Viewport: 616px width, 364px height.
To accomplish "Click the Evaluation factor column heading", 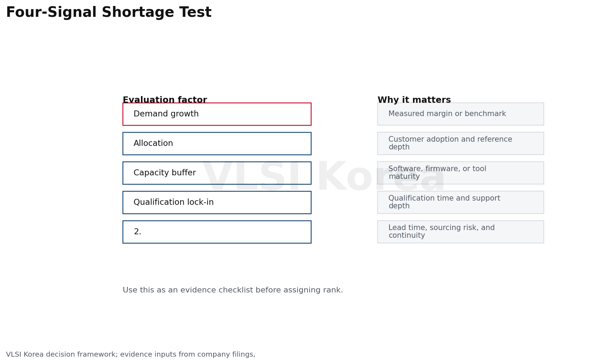I will [x=165, y=100].
